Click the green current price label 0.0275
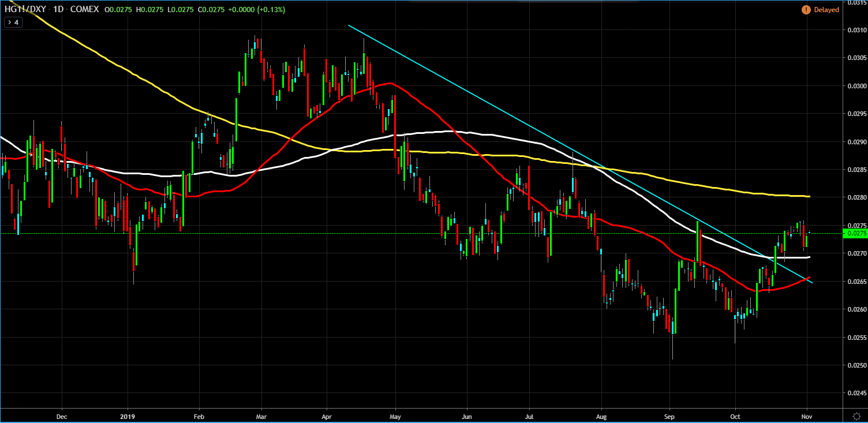This screenshot has width=868, height=423. (x=854, y=233)
